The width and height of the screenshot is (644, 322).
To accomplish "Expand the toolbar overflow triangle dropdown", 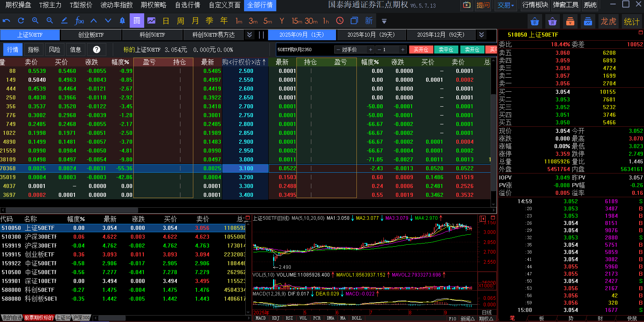I will coord(384,21).
